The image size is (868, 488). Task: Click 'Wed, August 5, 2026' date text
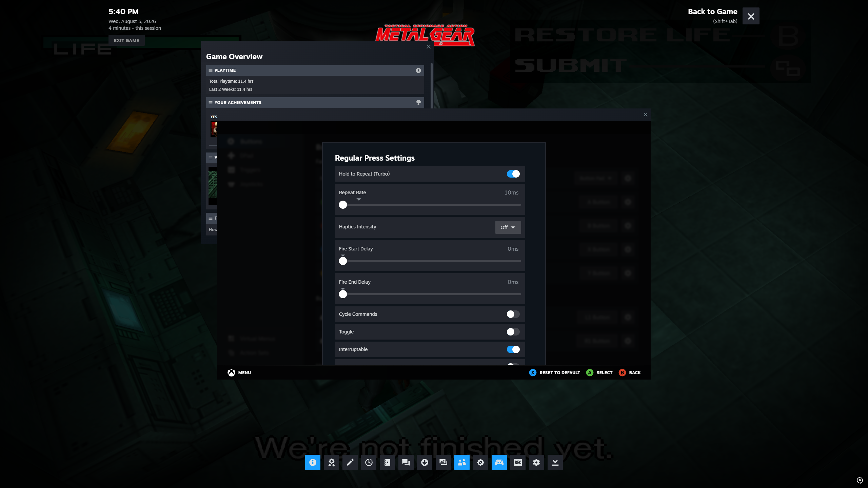point(132,21)
